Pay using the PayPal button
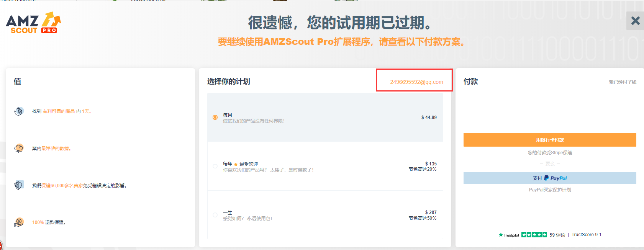The width and height of the screenshot is (644, 250). [549, 178]
